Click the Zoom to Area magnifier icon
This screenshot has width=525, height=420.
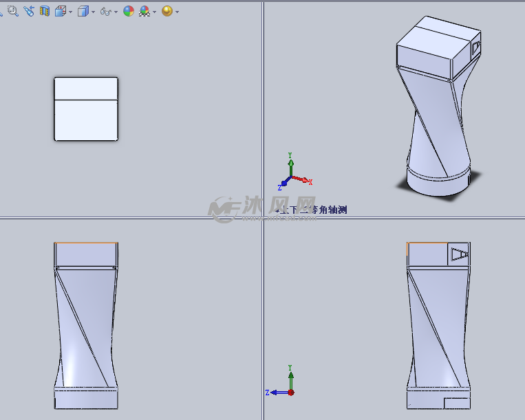[x=12, y=11]
